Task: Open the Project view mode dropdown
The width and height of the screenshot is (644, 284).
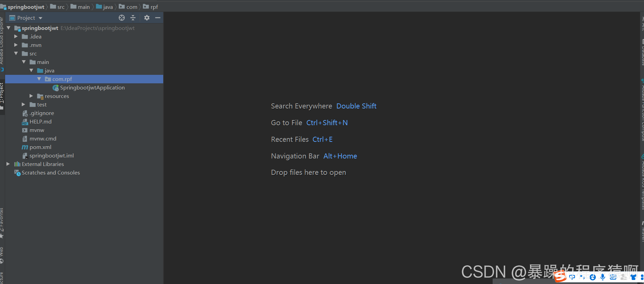Action: pyautogui.click(x=40, y=18)
